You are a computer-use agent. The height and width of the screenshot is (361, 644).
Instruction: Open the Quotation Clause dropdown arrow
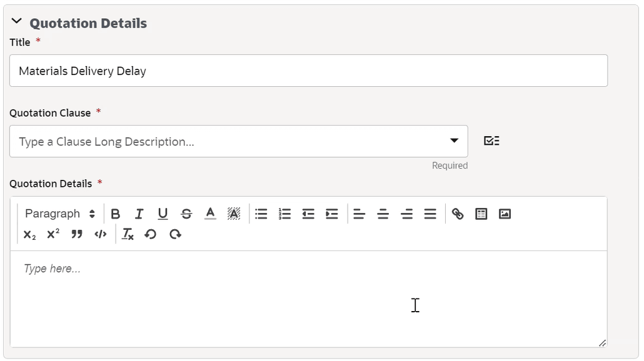(454, 141)
